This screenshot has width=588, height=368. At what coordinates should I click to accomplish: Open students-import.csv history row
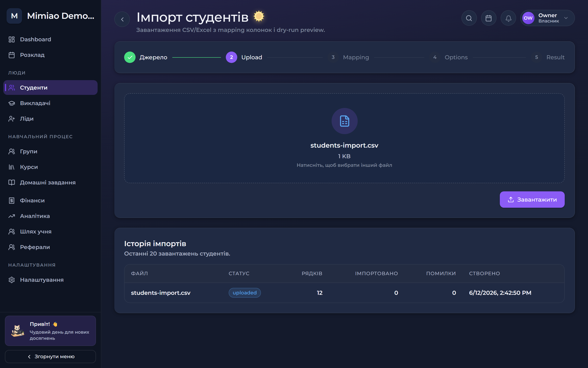[x=344, y=293]
